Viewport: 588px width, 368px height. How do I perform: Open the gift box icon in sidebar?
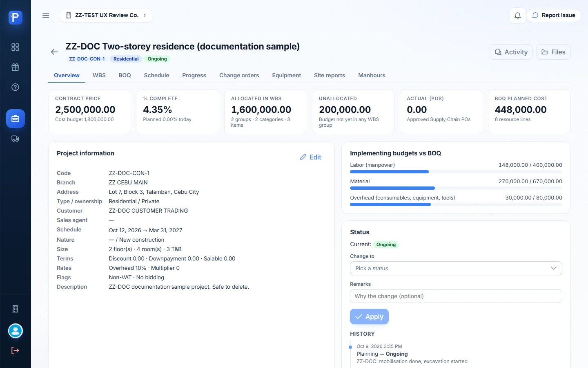(x=16, y=67)
